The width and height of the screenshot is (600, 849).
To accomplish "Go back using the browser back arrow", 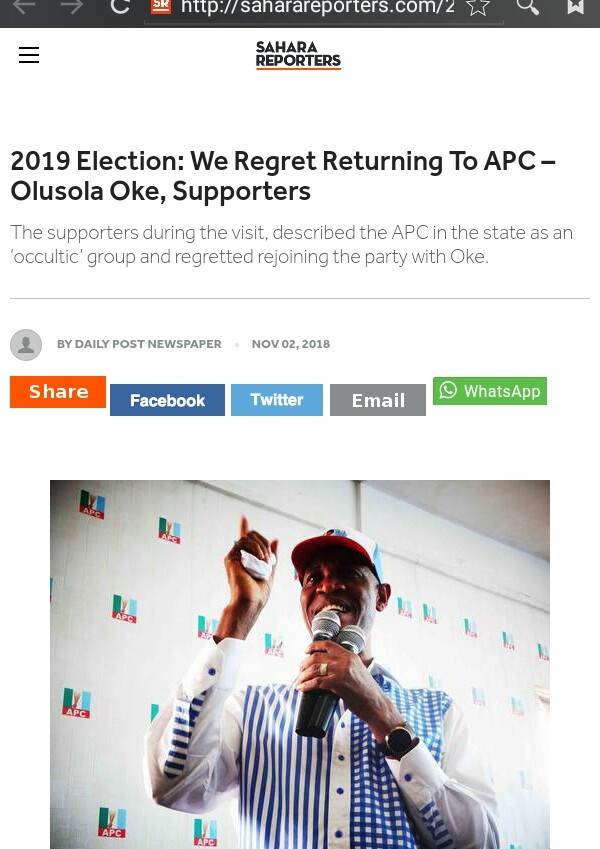I will (x=24, y=7).
